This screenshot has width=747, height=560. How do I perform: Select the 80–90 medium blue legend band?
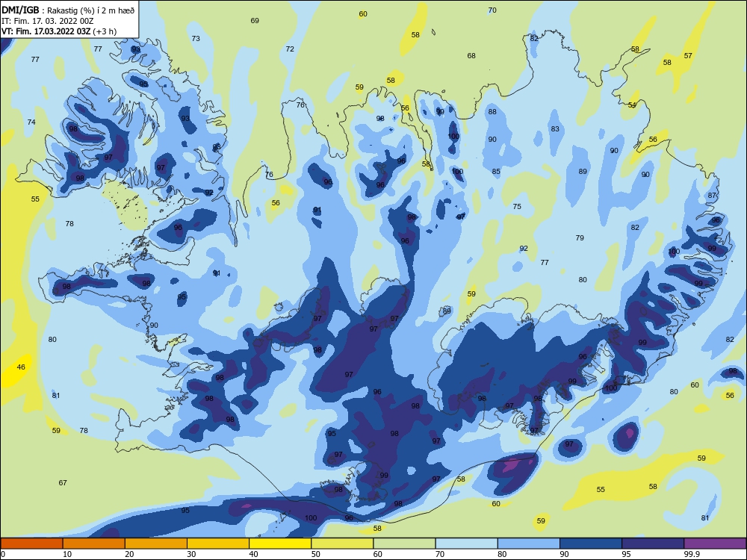pyautogui.click(x=529, y=544)
